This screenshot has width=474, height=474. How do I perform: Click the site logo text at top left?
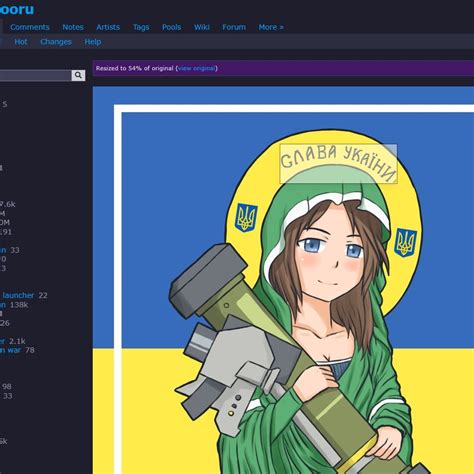pyautogui.click(x=17, y=9)
